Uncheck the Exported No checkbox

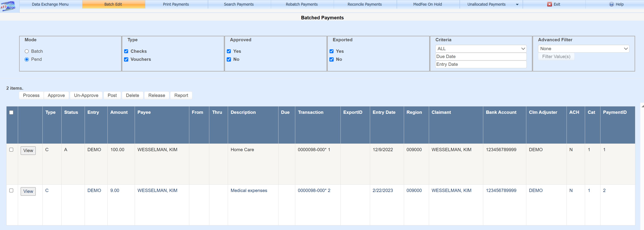[332, 59]
